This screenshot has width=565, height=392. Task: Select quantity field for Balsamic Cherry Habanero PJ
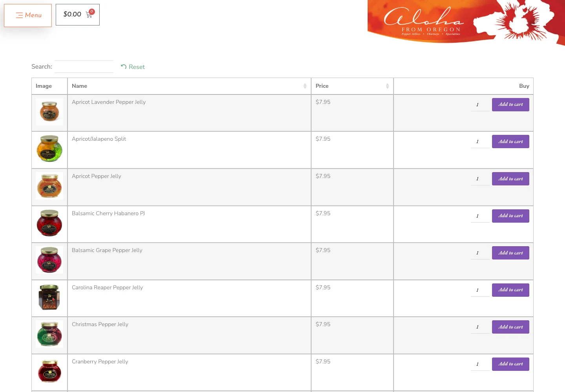coord(480,216)
